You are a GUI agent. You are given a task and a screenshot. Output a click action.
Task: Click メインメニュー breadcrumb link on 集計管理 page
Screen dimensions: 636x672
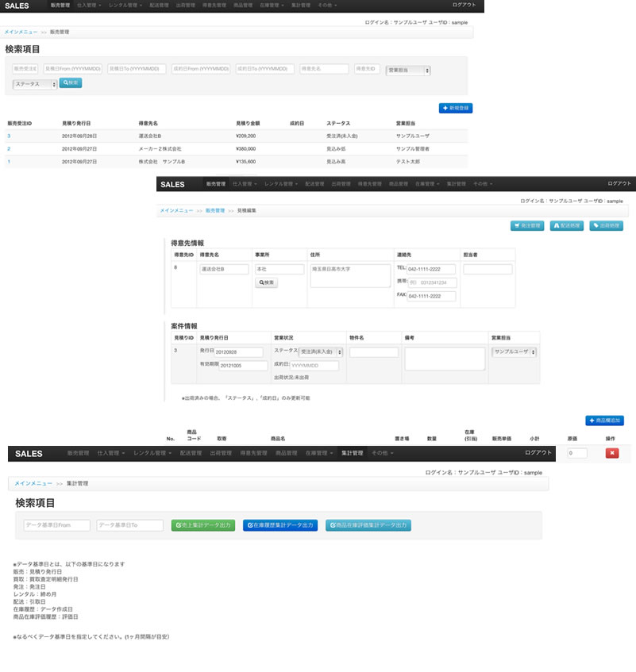coord(33,483)
